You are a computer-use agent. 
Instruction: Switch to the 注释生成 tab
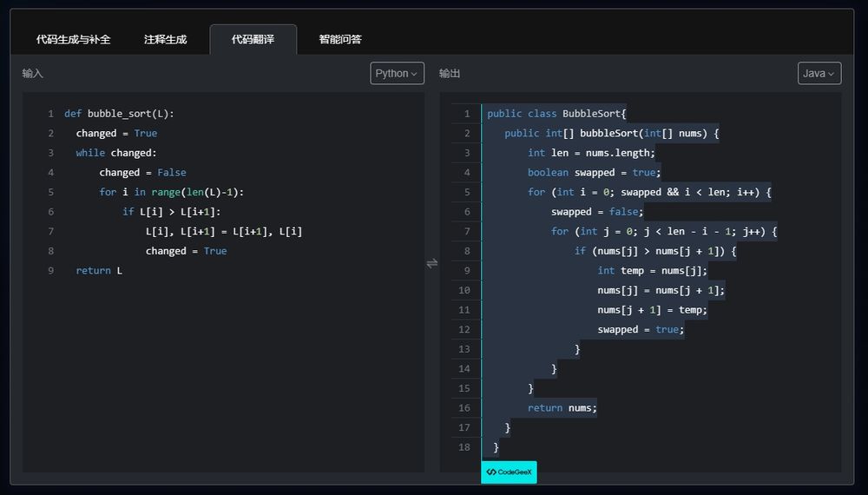point(165,39)
